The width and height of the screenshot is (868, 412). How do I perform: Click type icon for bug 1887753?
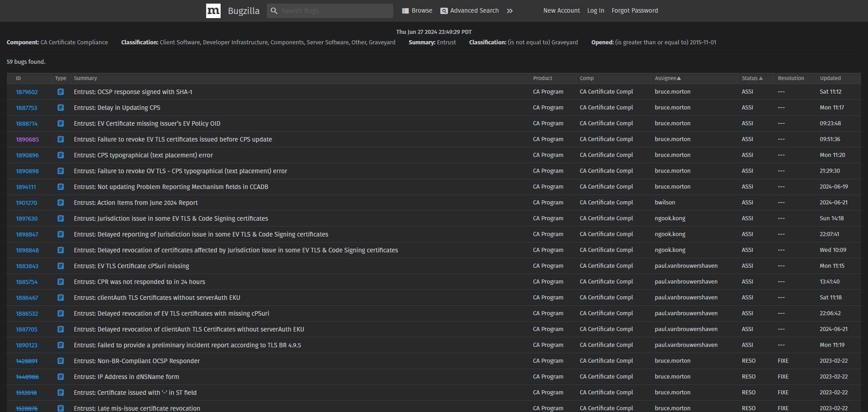pyautogui.click(x=61, y=108)
